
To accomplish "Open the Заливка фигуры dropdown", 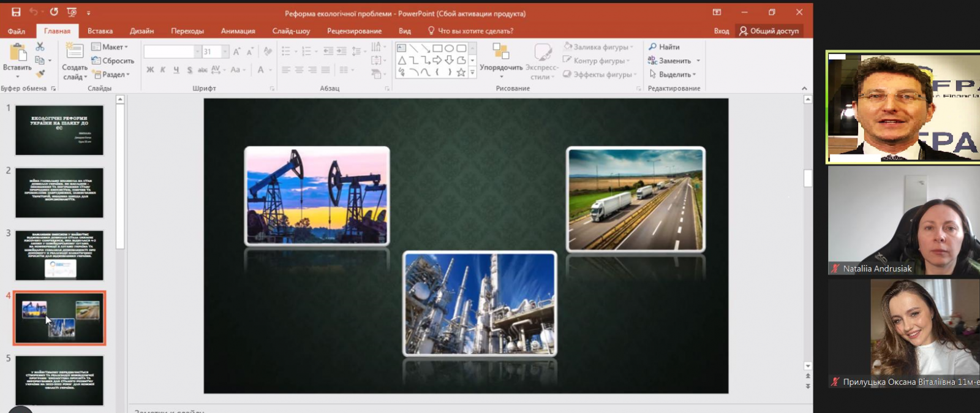I will tap(599, 47).
